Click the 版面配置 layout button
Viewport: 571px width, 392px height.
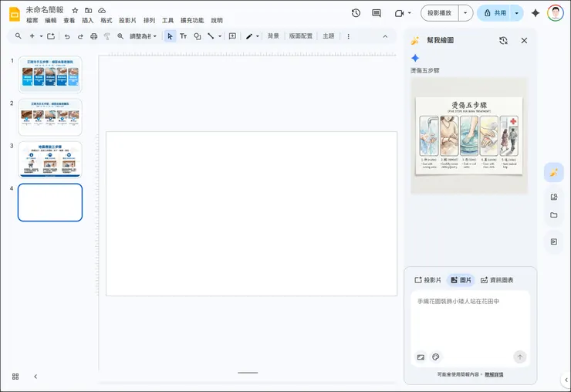(x=301, y=36)
